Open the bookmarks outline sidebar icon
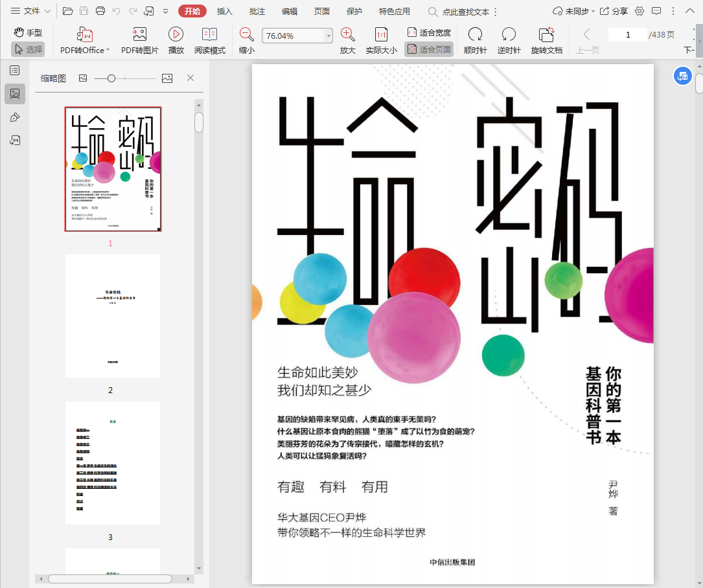Viewport: 703px width, 588px height. [x=14, y=70]
